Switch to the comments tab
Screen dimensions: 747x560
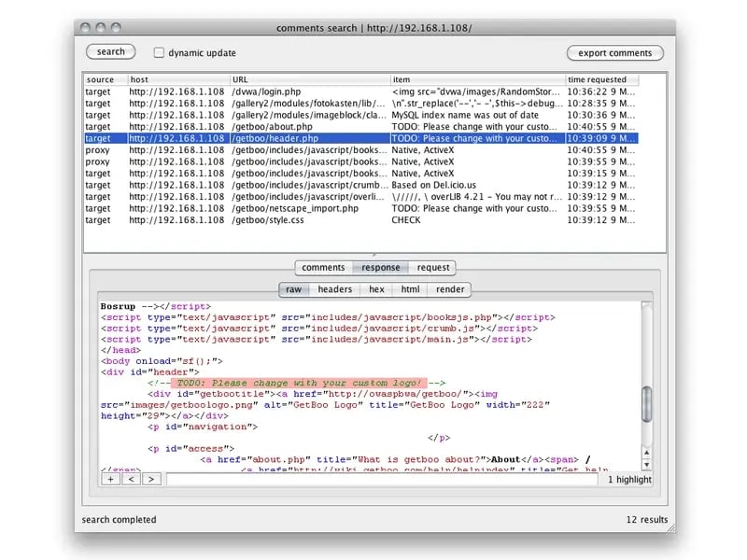(323, 268)
